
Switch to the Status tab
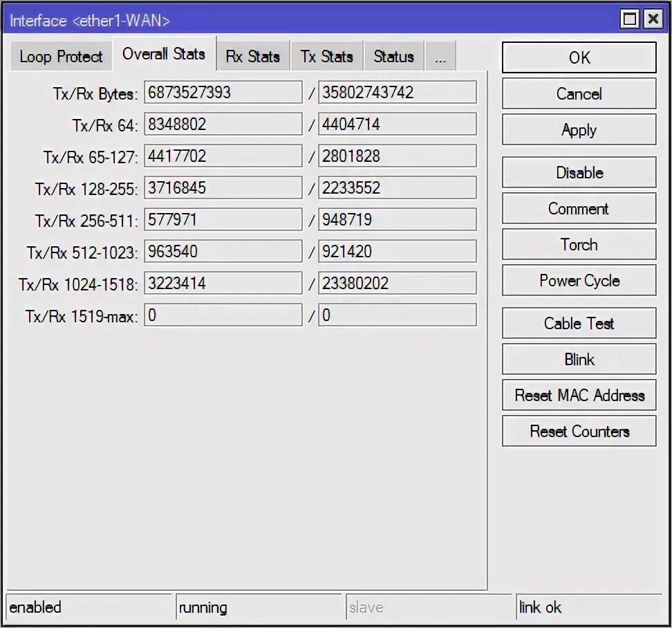tap(393, 56)
